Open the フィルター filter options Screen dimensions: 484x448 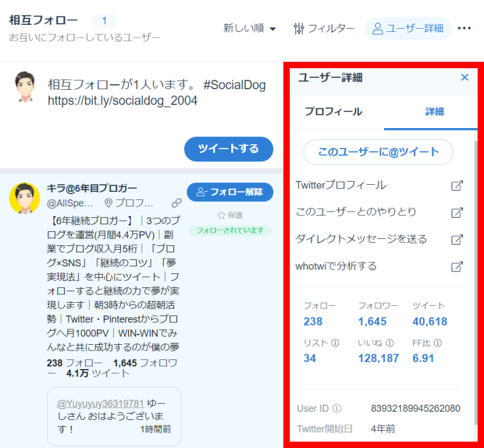pos(324,28)
